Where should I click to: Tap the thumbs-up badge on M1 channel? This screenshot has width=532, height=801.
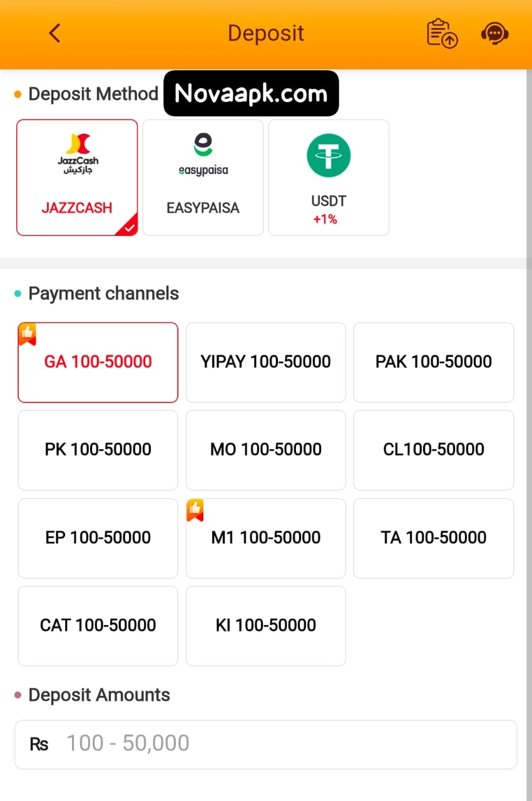coord(195,510)
